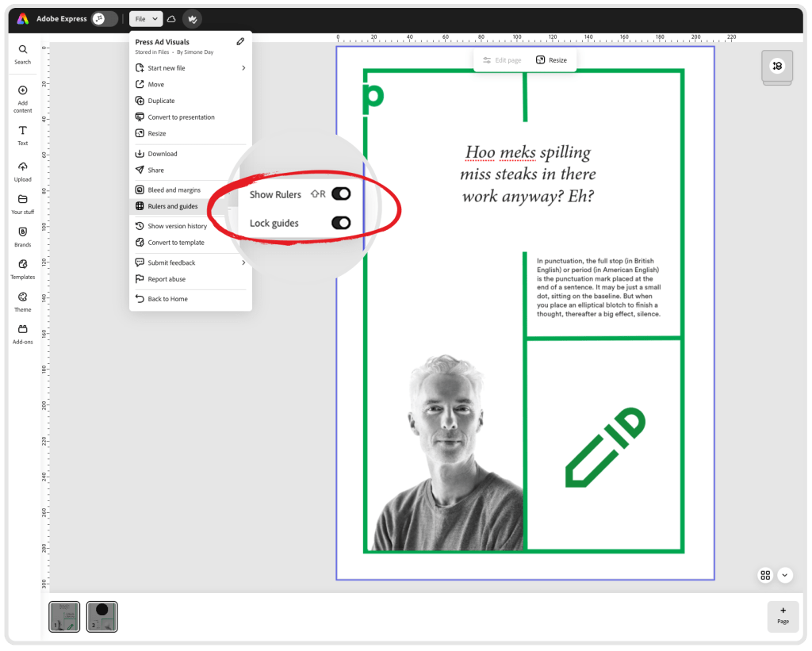This screenshot has width=812, height=651.
Task: Toggle the Lock guides switch
Action: (341, 224)
